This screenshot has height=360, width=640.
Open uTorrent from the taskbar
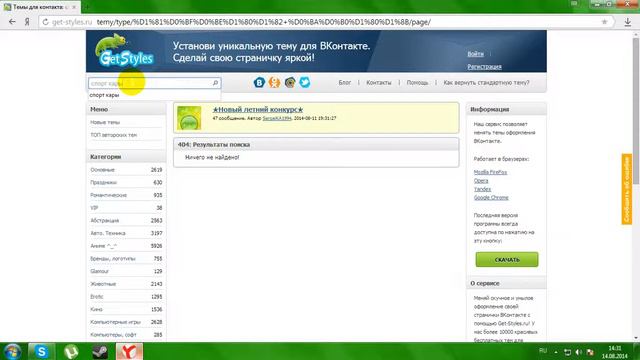(71, 351)
